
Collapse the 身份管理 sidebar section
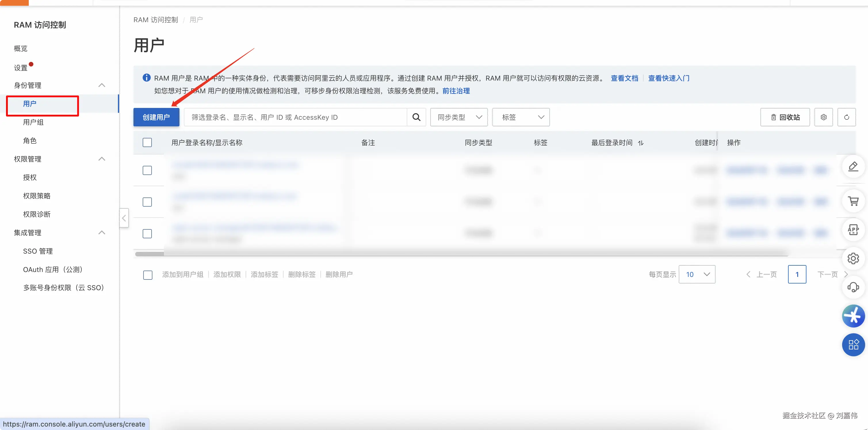point(102,85)
